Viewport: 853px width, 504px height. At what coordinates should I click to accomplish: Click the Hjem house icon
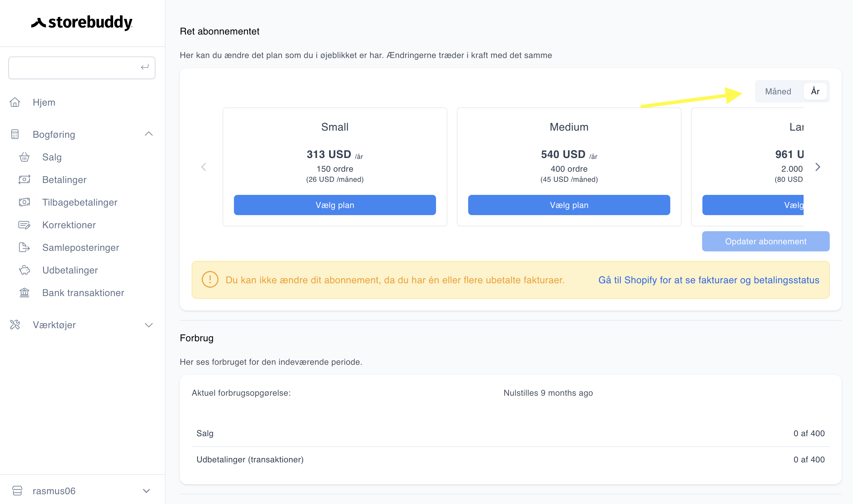pos(15,102)
